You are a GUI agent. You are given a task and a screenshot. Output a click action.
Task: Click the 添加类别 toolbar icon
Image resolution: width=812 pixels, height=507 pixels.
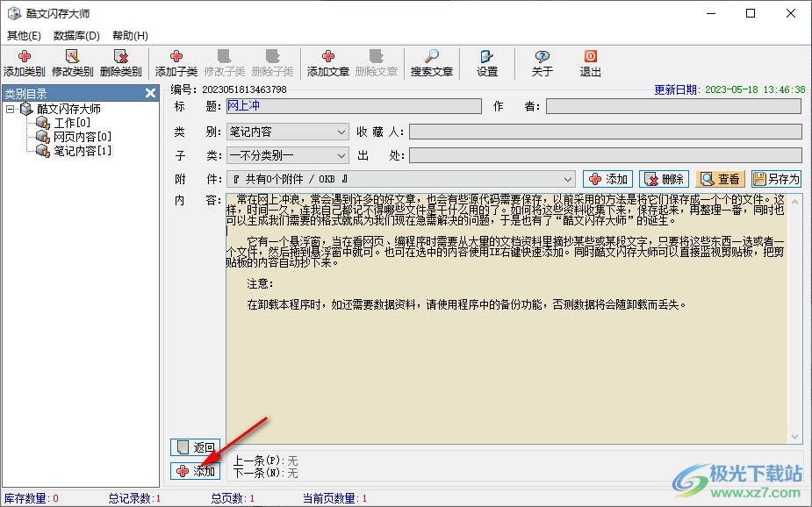(25, 63)
